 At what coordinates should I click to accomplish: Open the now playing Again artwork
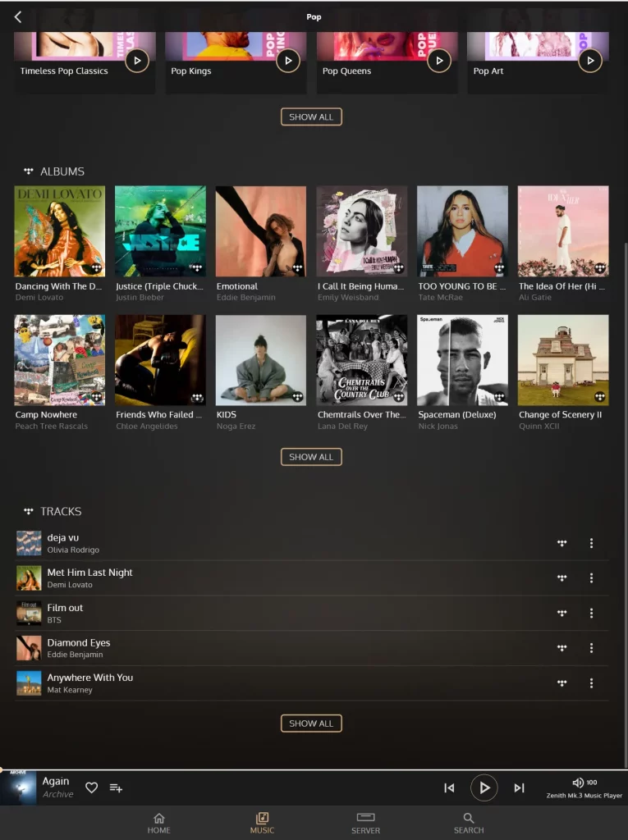18,787
